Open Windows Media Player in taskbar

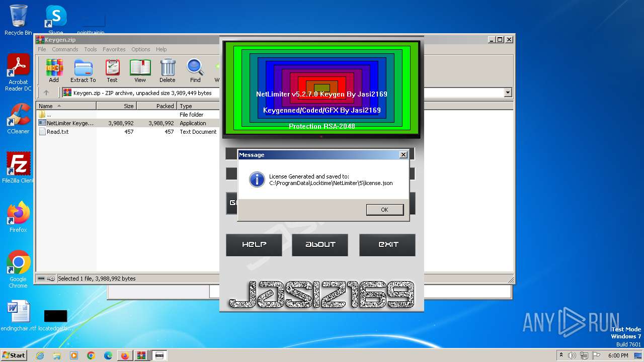click(x=74, y=355)
